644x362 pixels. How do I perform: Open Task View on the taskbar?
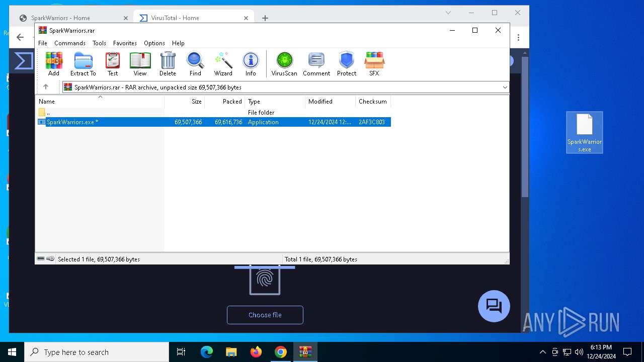click(181, 352)
